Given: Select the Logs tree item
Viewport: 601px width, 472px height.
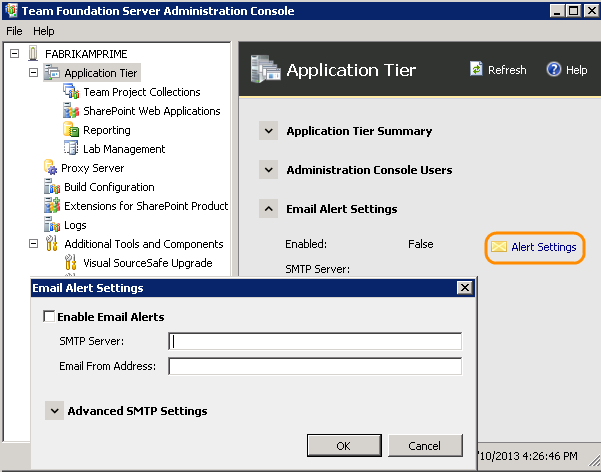Looking at the screenshot, I should coord(75,225).
